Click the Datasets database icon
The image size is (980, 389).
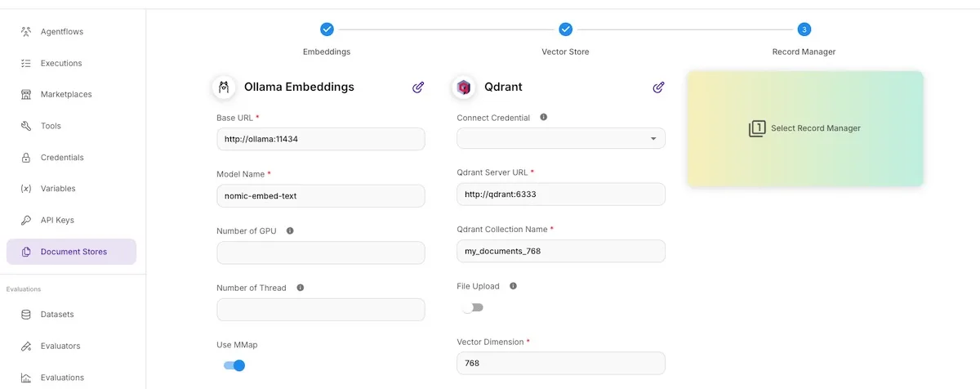coord(25,315)
